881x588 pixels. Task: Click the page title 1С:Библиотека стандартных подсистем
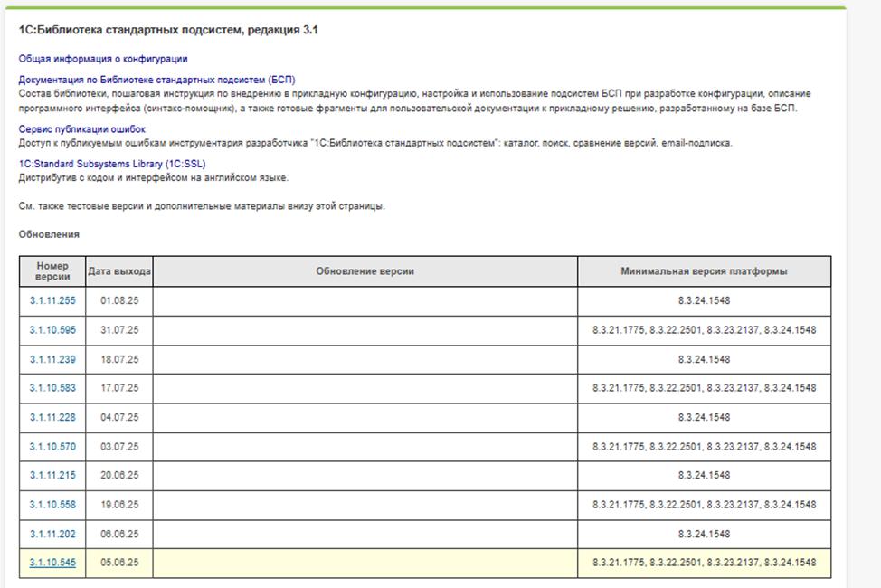(168, 30)
